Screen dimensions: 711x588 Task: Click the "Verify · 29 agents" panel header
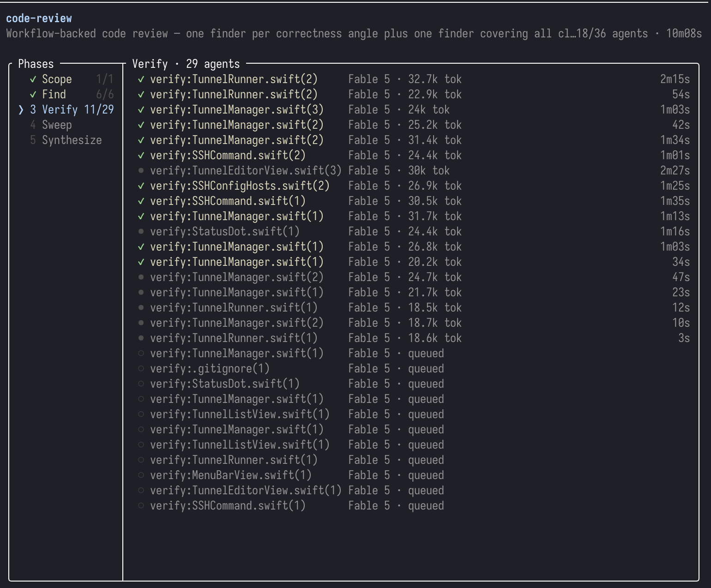click(186, 64)
